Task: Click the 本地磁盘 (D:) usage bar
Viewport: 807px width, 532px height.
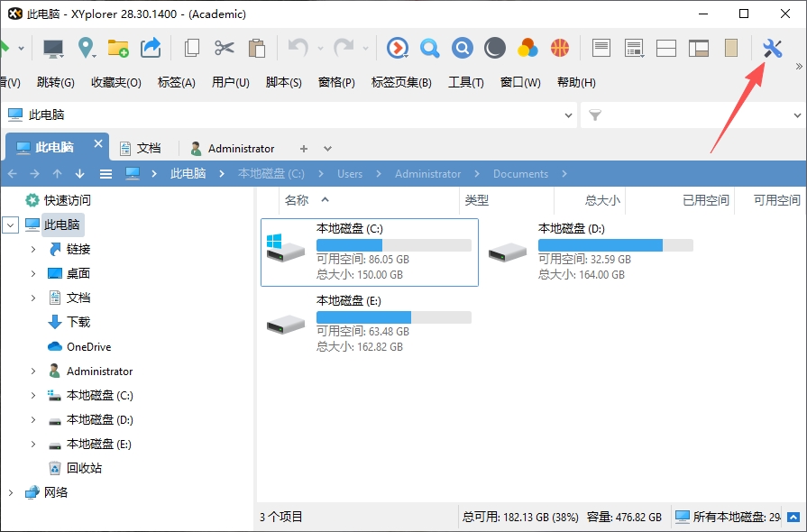Action: pos(616,245)
